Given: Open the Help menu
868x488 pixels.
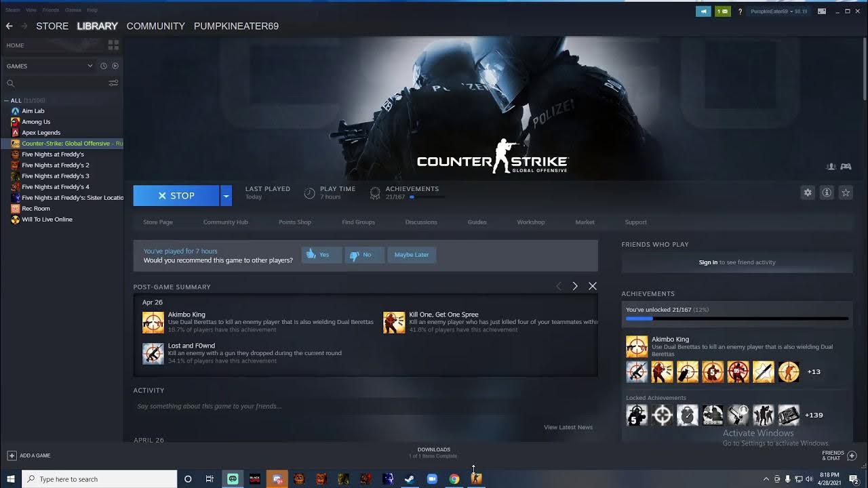Looking at the screenshot, I should [92, 10].
